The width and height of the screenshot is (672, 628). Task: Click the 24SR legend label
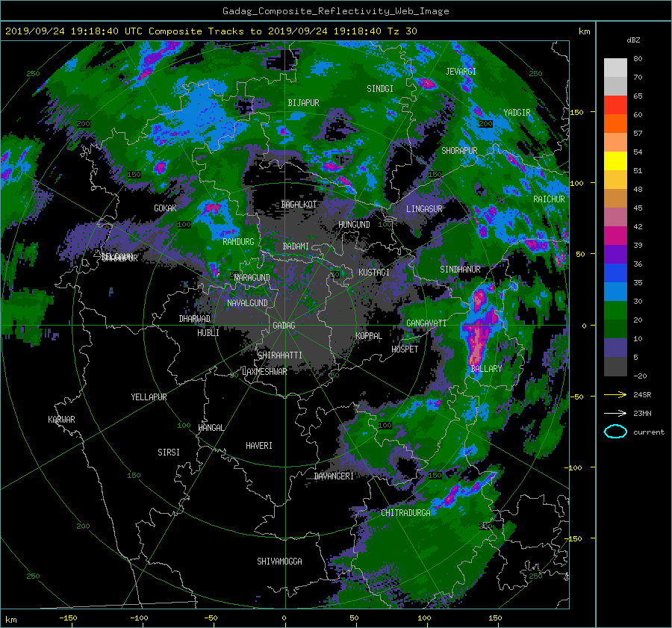tap(642, 394)
